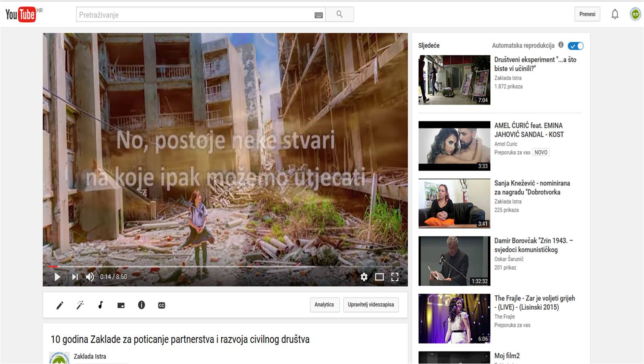
Task: Select the pencil edit icon below the video
Action: point(60,305)
